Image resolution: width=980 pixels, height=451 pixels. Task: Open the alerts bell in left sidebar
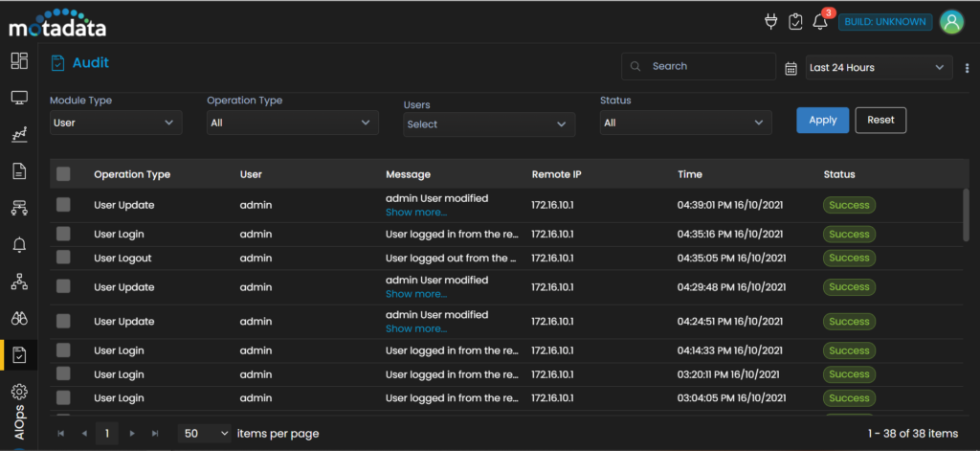[19, 245]
